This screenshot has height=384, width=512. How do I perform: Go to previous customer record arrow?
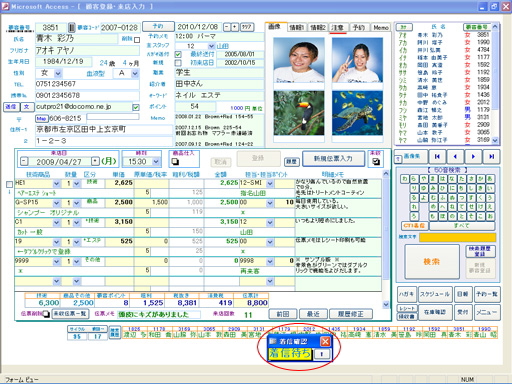(455, 156)
